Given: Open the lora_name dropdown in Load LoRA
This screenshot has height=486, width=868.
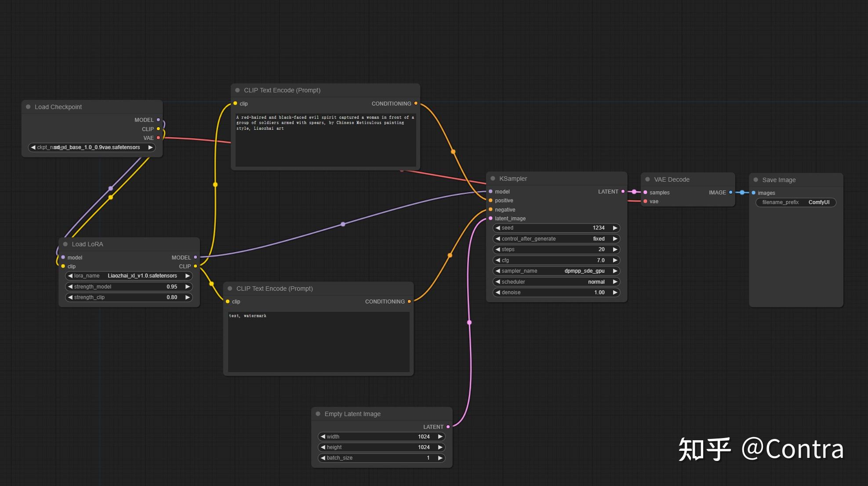Looking at the screenshot, I should pyautogui.click(x=128, y=276).
